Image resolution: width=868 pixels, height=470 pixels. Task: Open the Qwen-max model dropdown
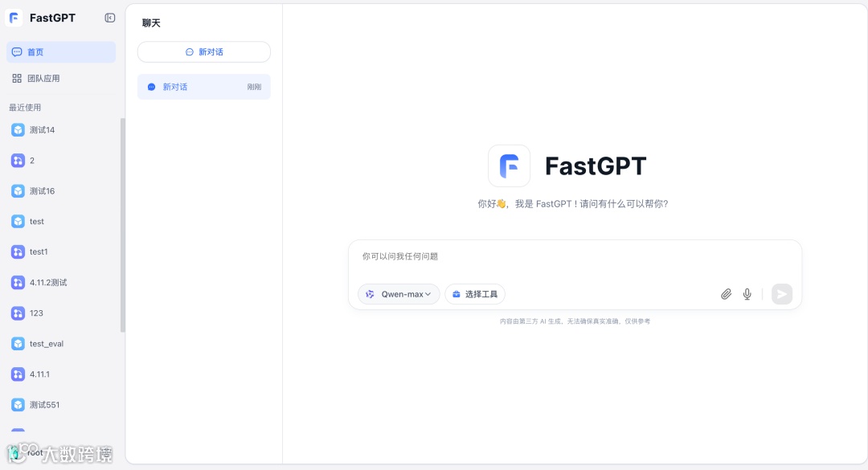[399, 294]
